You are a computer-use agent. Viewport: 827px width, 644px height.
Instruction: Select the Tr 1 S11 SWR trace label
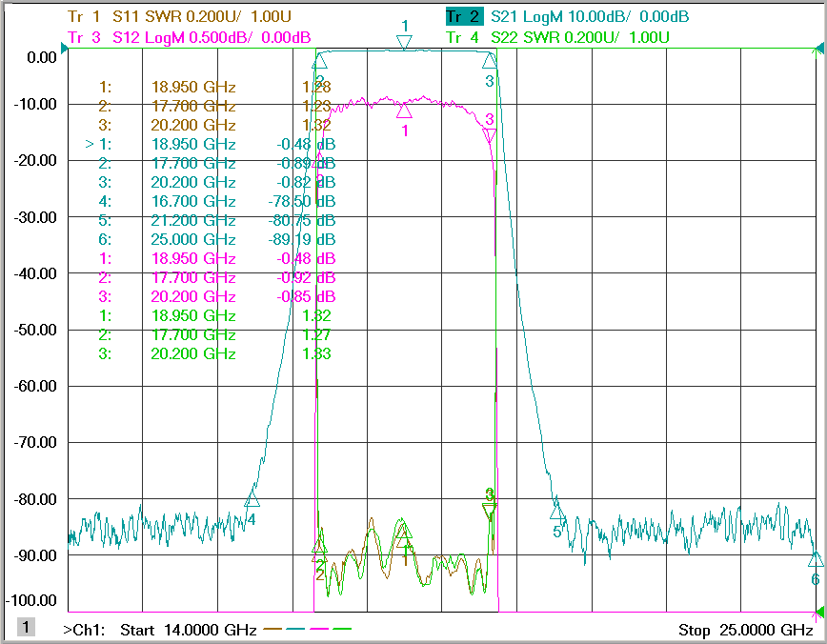[179, 16]
